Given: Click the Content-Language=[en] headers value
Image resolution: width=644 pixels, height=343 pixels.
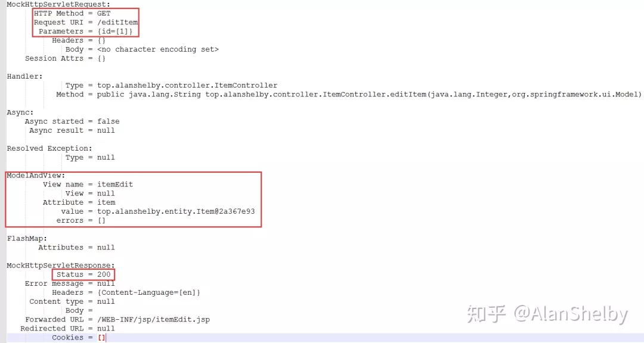Looking at the screenshot, I should pos(148,292).
